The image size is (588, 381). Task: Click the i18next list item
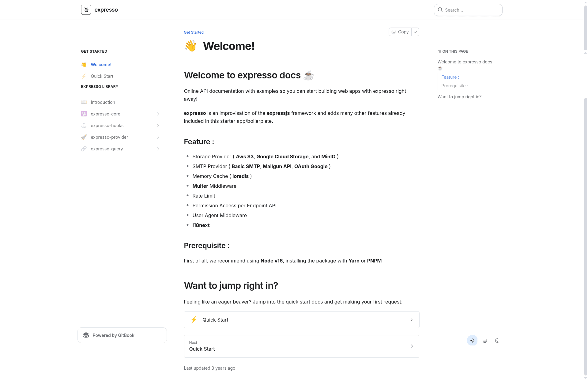pos(201,225)
